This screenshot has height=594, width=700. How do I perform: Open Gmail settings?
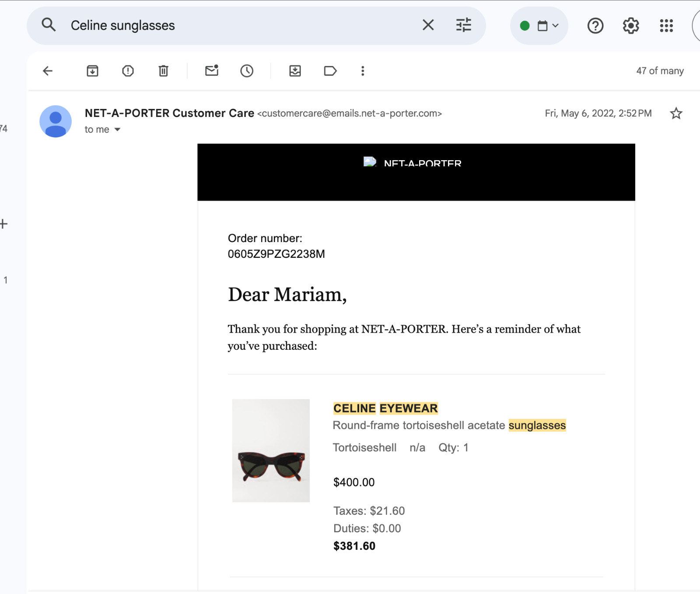tap(630, 25)
